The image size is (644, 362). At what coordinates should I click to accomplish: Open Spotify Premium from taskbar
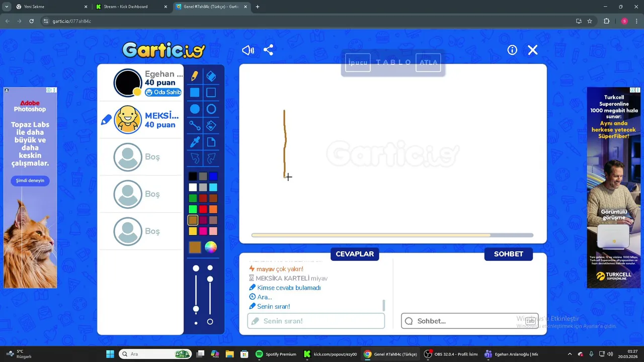pos(276,354)
